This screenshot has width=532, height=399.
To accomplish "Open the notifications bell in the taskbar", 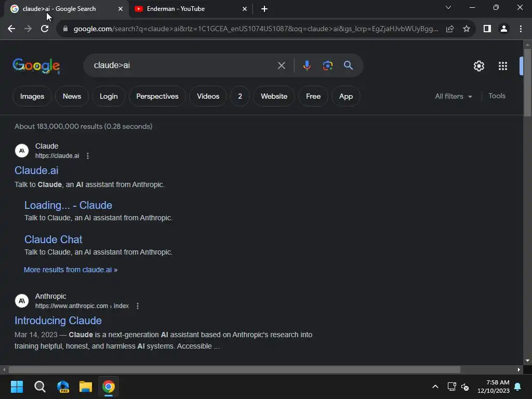I will [518, 387].
